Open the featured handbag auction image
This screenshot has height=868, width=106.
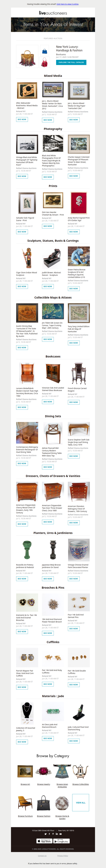point(27,56)
